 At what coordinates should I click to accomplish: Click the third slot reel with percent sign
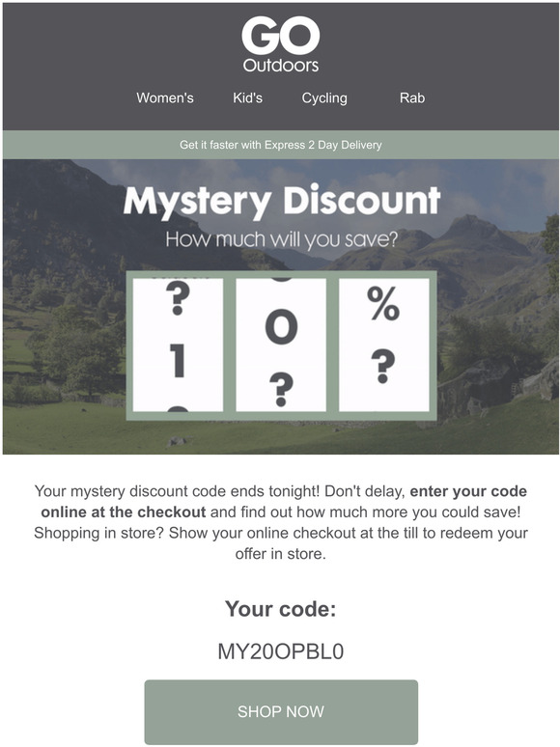[383, 345]
